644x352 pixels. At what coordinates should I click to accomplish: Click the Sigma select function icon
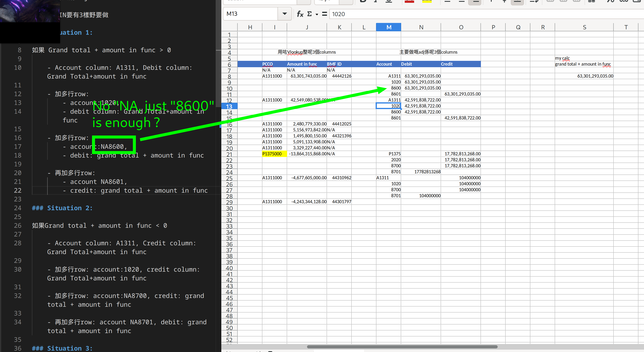coord(309,14)
